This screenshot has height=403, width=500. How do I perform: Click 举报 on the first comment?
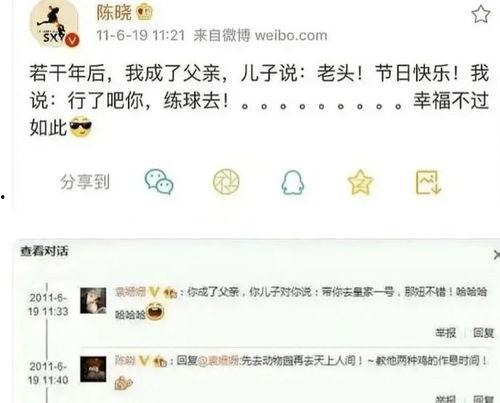[x=445, y=332]
